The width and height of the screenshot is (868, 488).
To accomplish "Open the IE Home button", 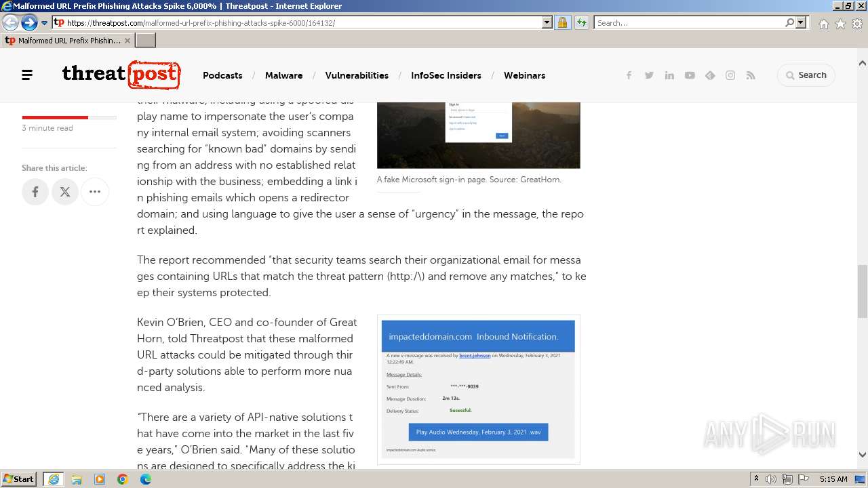I will click(823, 23).
